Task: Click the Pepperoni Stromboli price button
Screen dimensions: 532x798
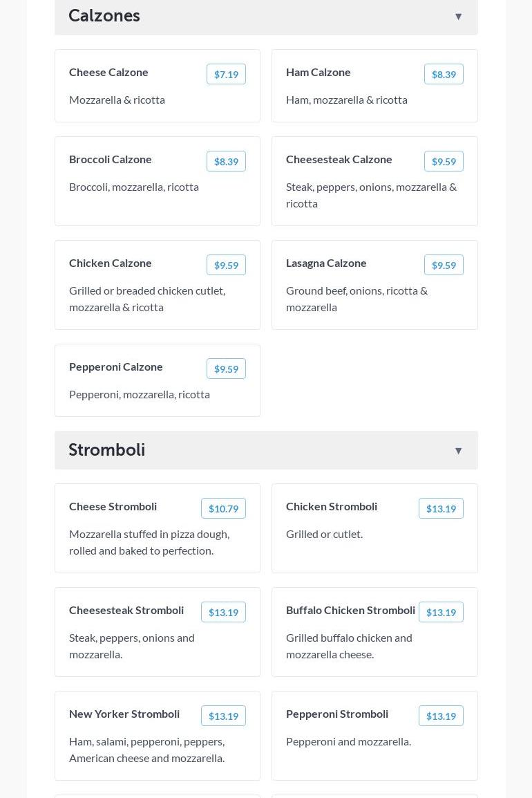Action: coord(441,716)
